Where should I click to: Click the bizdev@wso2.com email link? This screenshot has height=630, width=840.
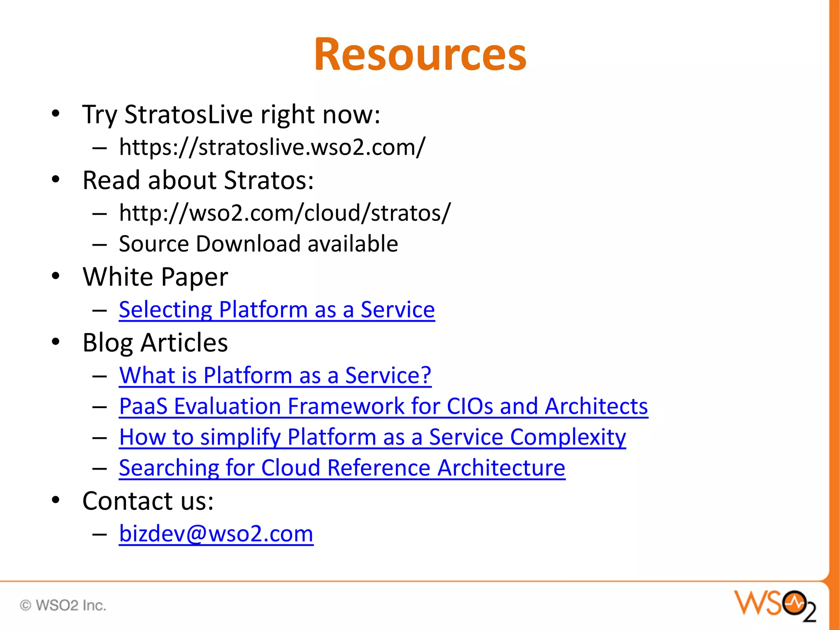click(x=216, y=534)
